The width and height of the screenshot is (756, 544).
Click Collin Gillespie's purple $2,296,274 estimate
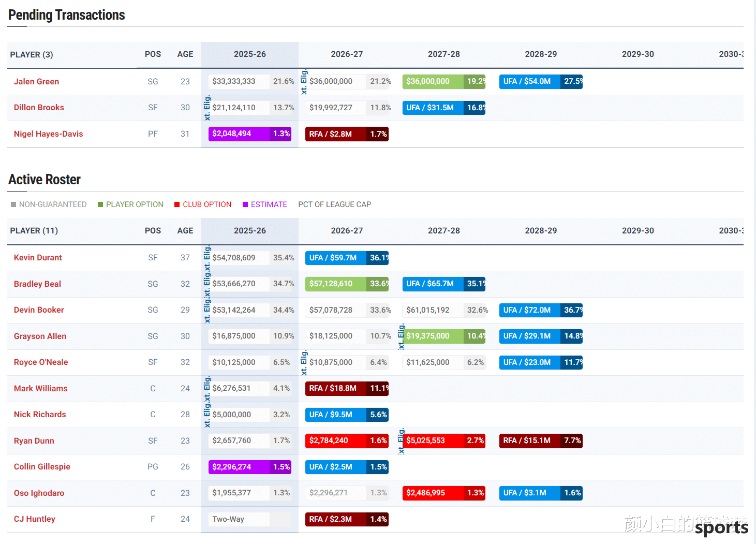(x=250, y=467)
